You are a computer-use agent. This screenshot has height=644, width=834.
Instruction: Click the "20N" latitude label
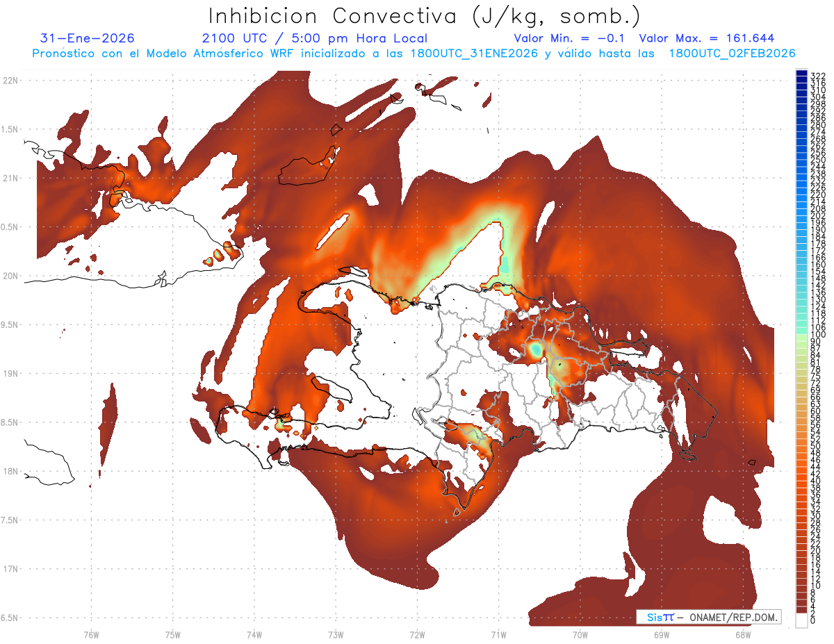[x=11, y=276]
